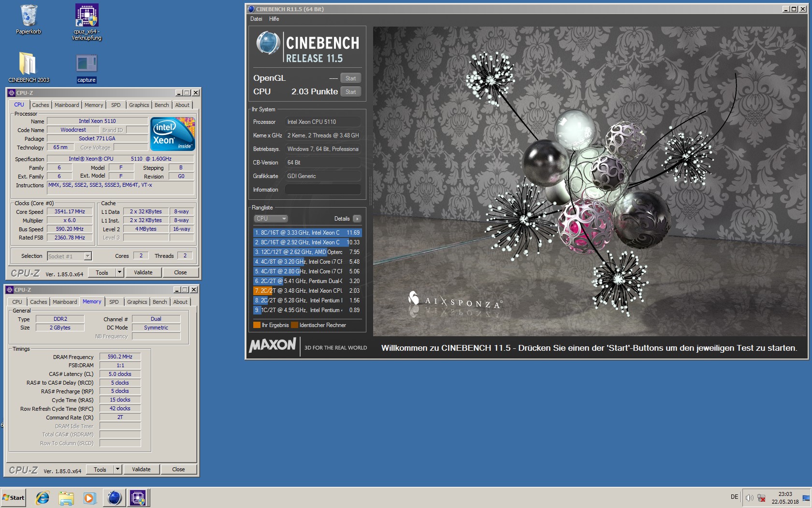Image resolution: width=812 pixels, height=508 pixels.
Task: Click the upper CPU-Z title bar icon
Action: click(x=12, y=92)
